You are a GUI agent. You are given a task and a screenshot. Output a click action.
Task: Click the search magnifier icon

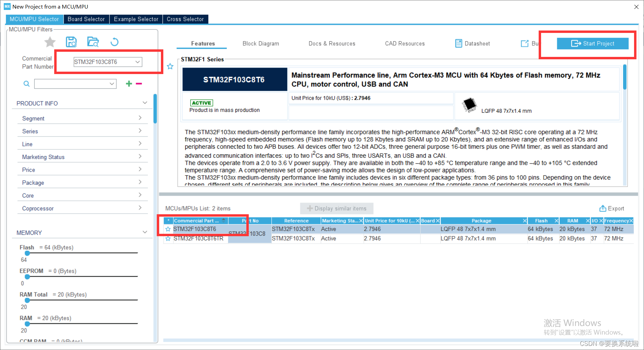(26, 84)
